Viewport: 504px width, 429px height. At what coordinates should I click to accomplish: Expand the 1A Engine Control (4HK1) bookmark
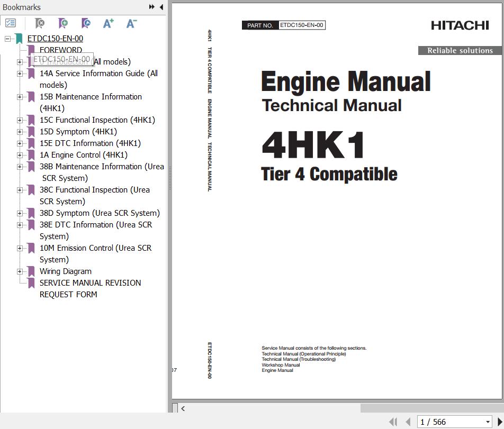coord(20,155)
